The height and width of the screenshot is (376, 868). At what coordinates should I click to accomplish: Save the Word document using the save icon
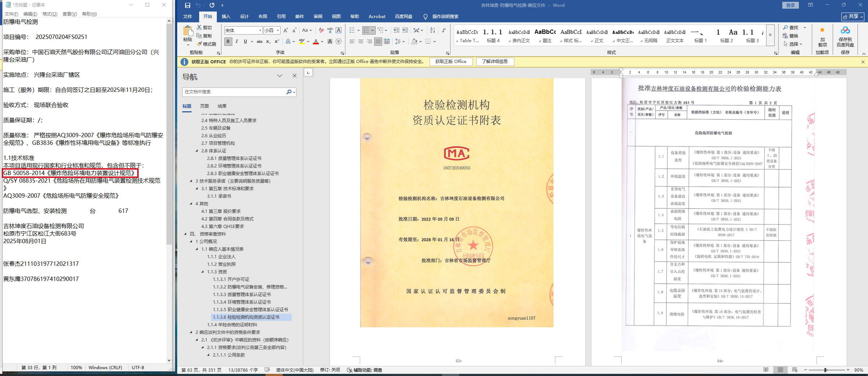187,5
